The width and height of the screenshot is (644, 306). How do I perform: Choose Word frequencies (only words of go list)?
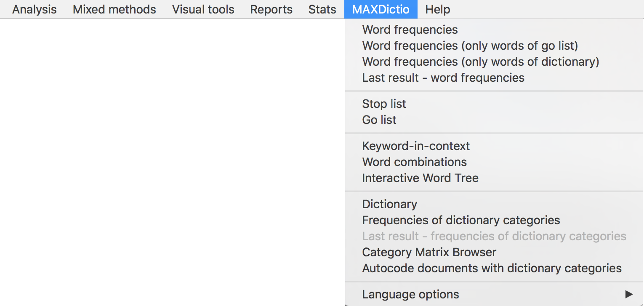coord(494,46)
